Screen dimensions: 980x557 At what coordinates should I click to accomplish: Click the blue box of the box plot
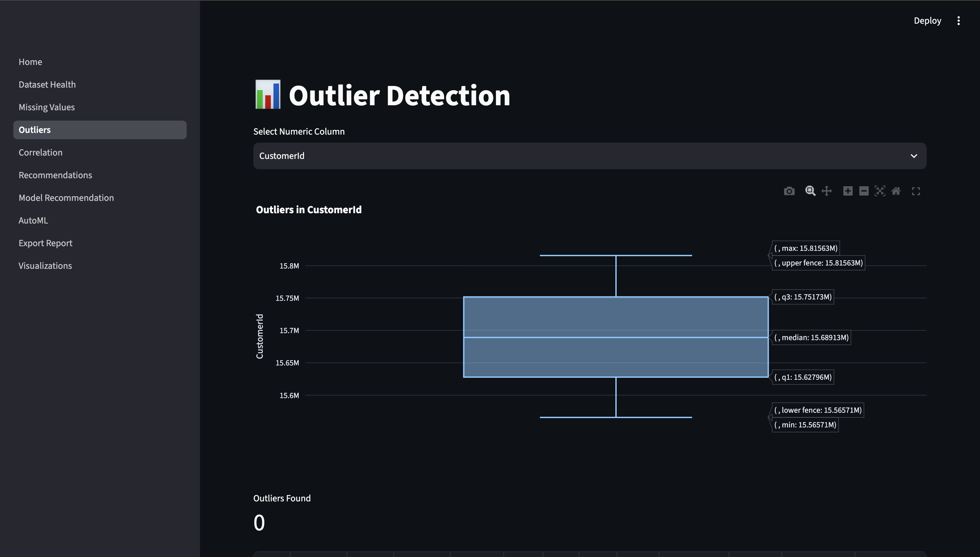tap(616, 337)
